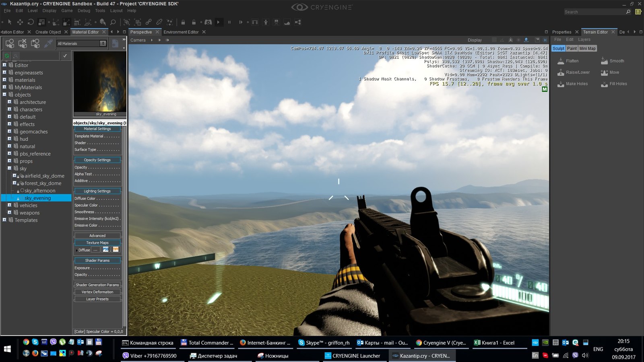
Task: Toggle the blue terrain snapping icon in viewport header
Action: (526, 40)
